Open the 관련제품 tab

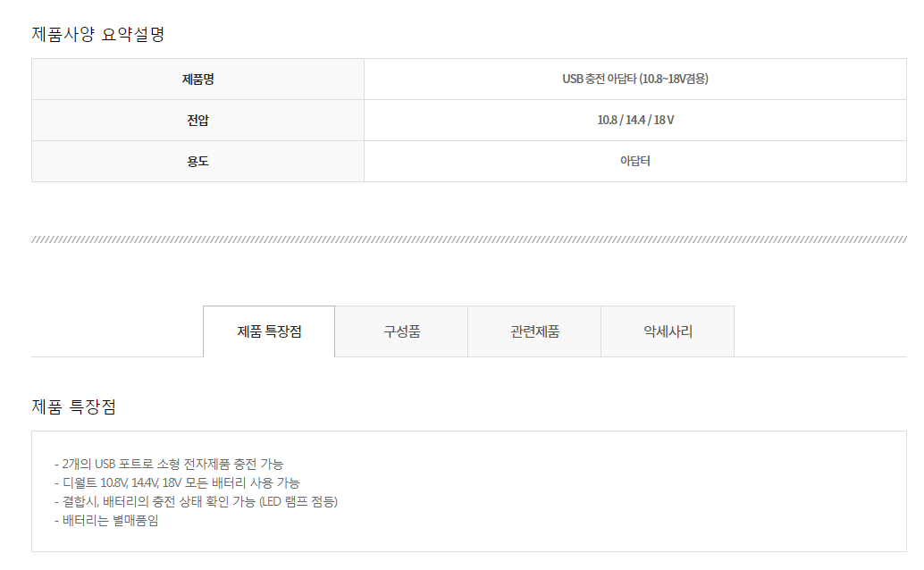(534, 331)
